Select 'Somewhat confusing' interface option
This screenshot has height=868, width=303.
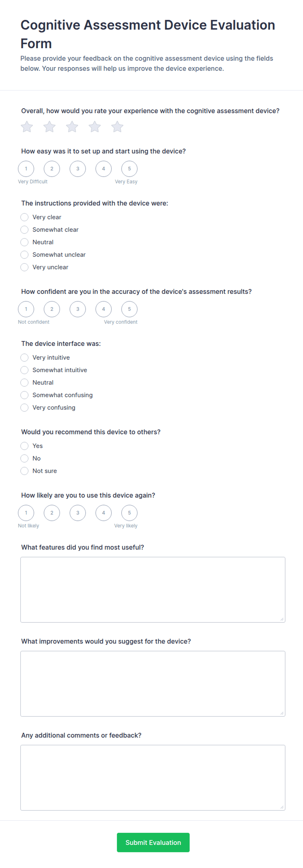[x=24, y=395]
